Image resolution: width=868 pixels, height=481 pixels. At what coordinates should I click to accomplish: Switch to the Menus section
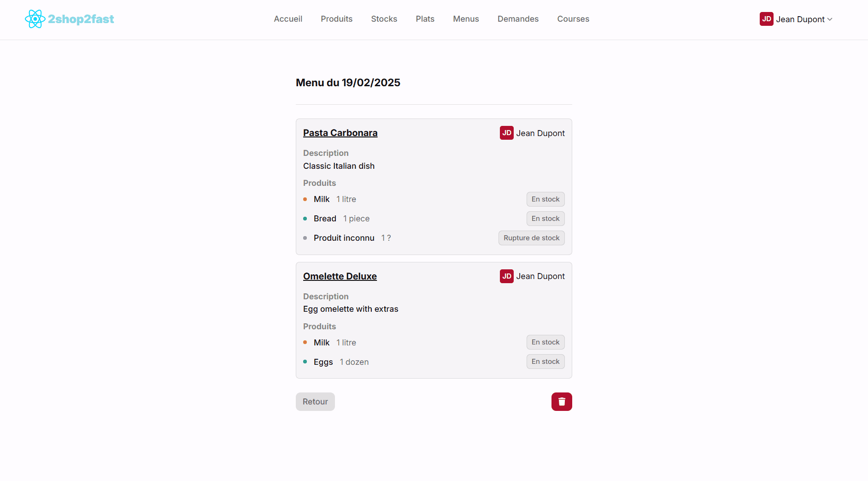466,19
